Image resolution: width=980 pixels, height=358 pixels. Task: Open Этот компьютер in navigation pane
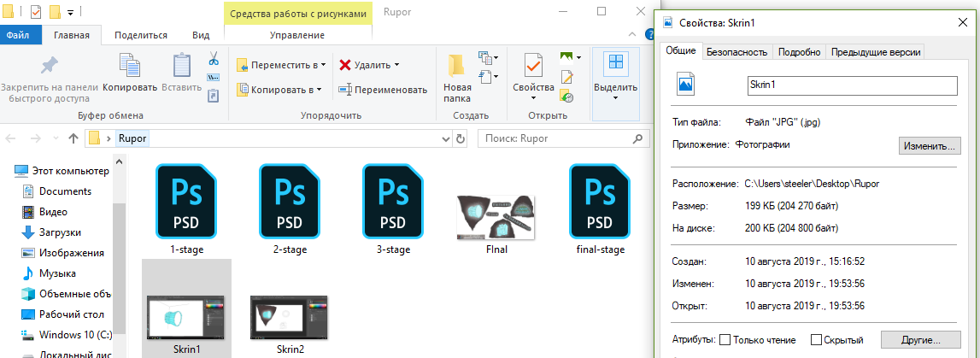(x=62, y=171)
